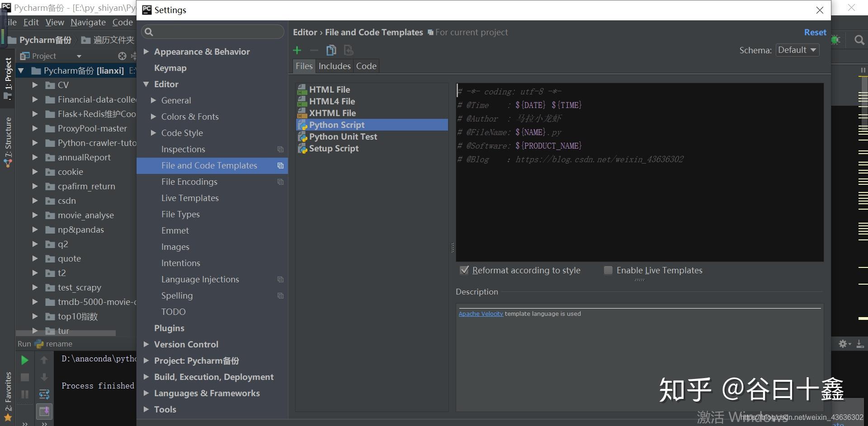
Task: Open Plugins settings
Action: click(x=169, y=328)
